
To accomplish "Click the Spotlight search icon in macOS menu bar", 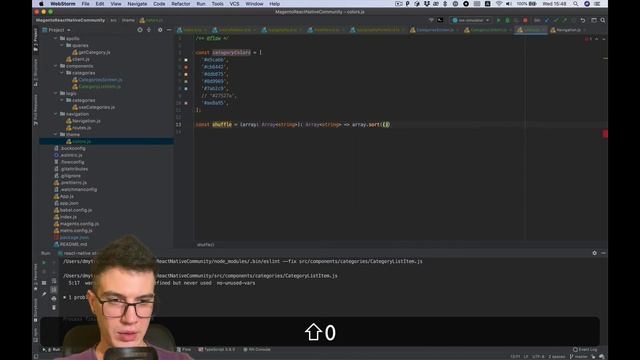I will coord(576,4).
